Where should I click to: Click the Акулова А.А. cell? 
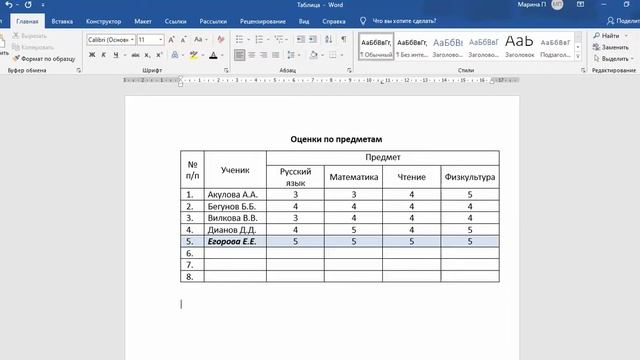tap(235, 195)
